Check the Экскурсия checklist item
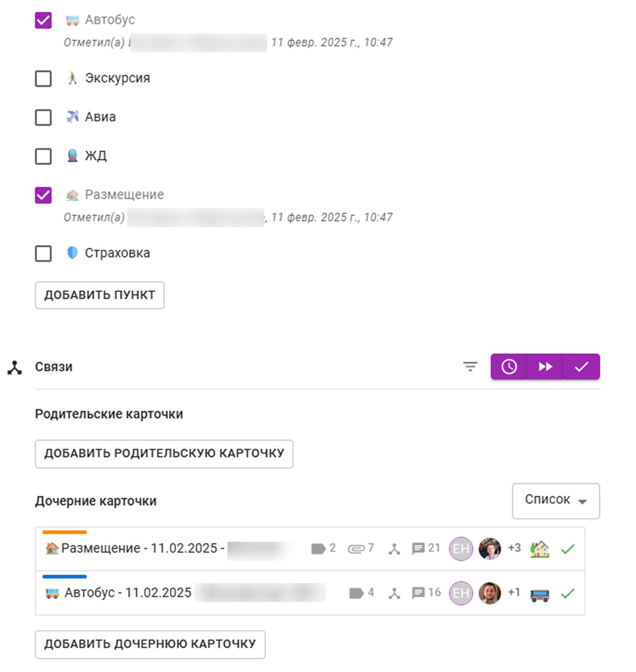The height and width of the screenshot is (672, 636). (x=43, y=79)
